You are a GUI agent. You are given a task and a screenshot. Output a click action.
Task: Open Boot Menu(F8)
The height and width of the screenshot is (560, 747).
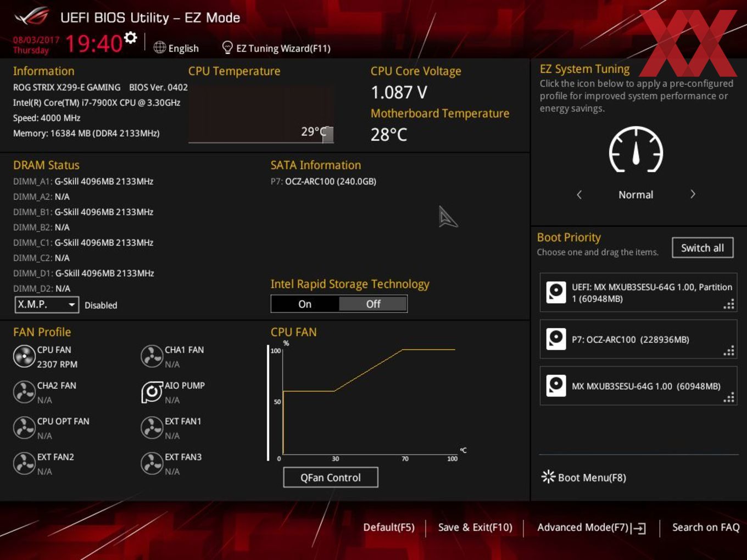(x=592, y=478)
